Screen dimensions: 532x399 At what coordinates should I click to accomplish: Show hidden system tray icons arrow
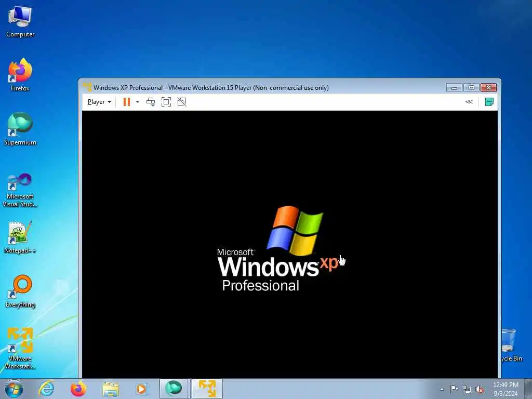[442, 390]
